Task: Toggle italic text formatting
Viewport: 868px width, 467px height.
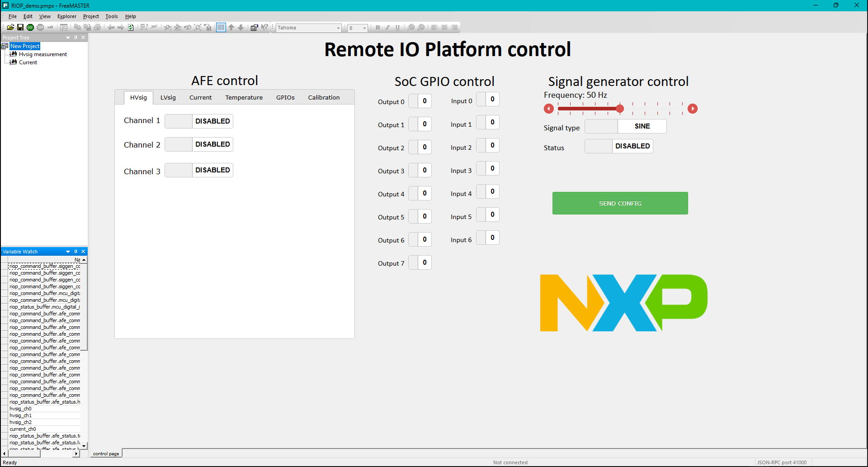Action: point(387,27)
